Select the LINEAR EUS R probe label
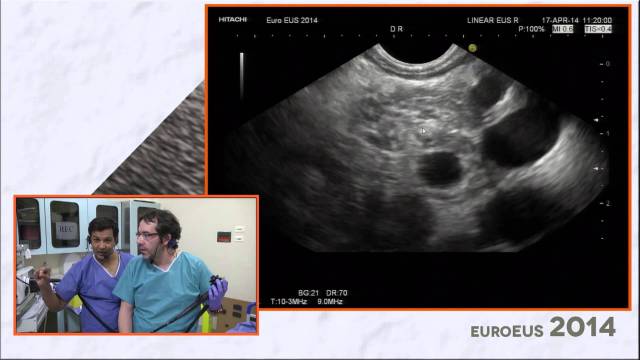The image size is (640, 360). pyautogui.click(x=493, y=20)
